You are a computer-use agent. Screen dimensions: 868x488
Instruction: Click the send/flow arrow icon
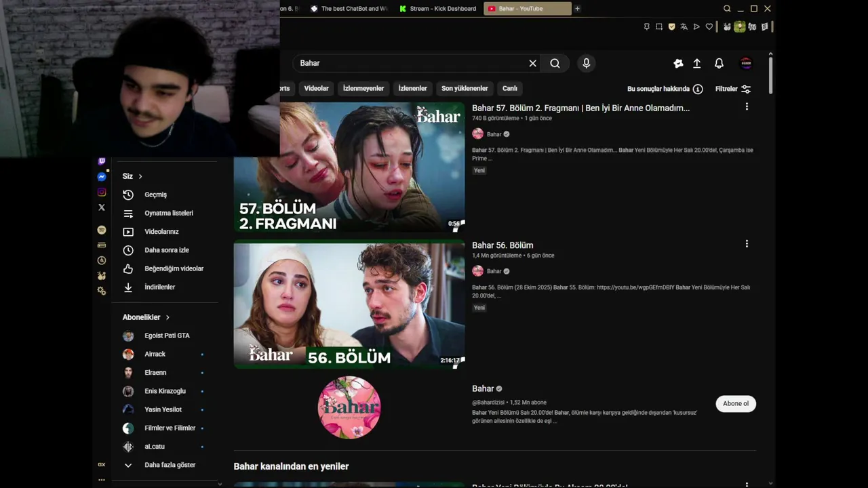click(696, 26)
